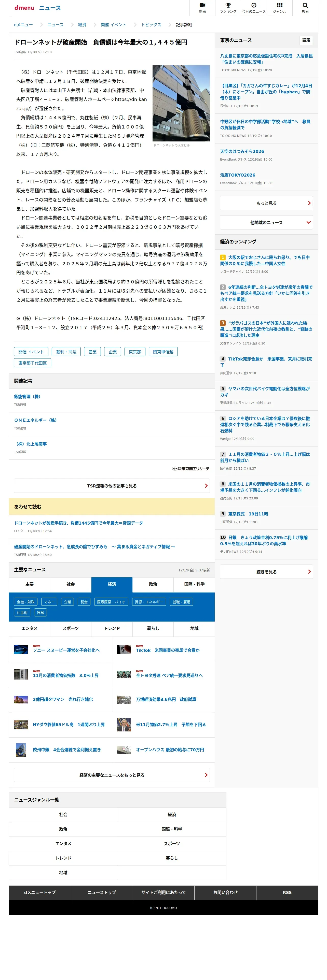This screenshot has height=980, width=327.
Task: Open TSR速報の他の記事も見る
Action: [x=112, y=486]
